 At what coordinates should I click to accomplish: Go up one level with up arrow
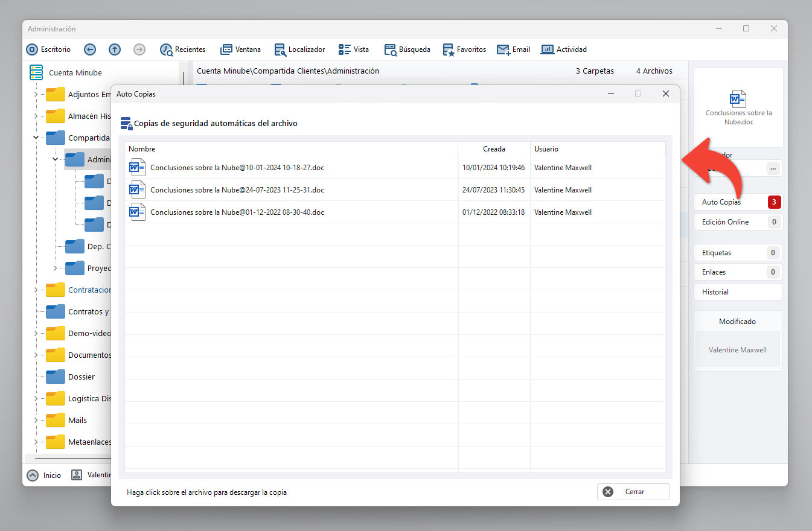click(x=115, y=49)
